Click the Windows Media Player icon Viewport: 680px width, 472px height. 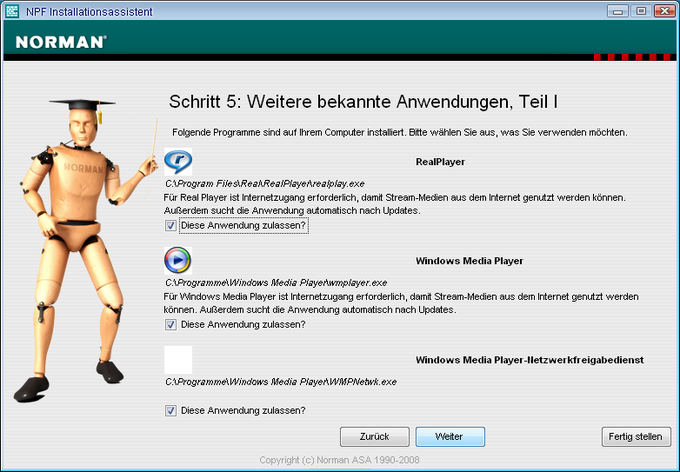(x=178, y=261)
